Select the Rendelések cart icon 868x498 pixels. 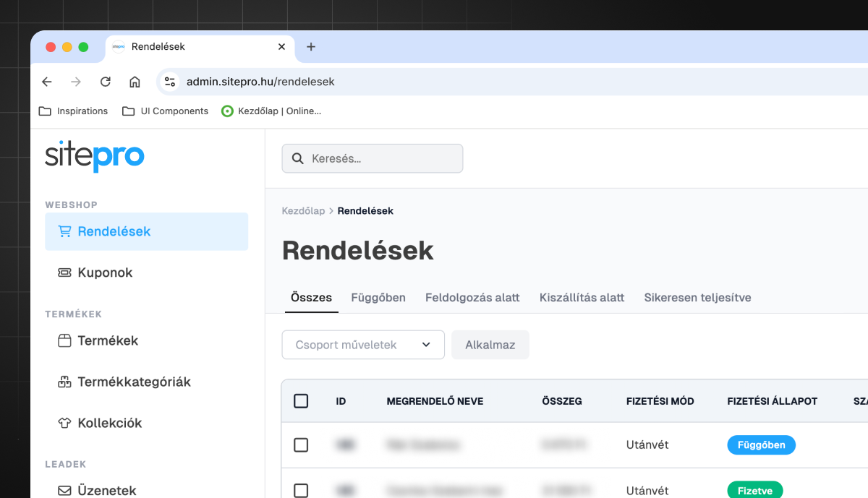click(x=64, y=231)
